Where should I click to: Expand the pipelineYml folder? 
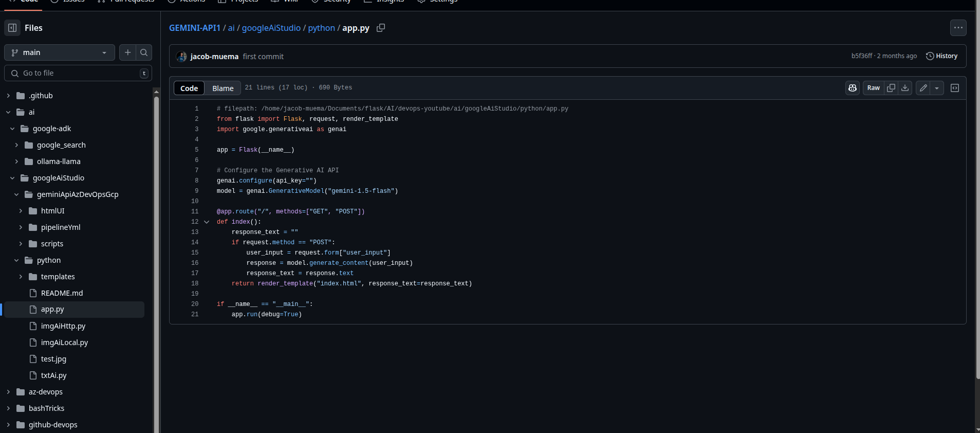[21, 227]
